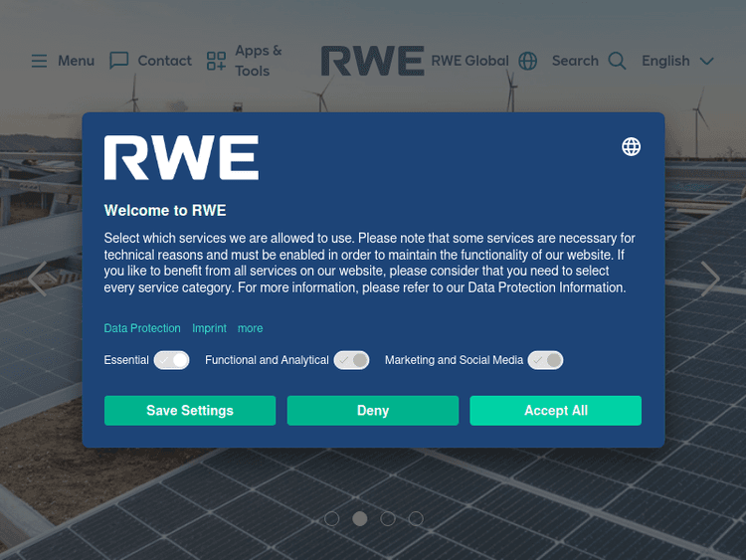
Task: Go to next slide arrow
Action: pos(710,279)
